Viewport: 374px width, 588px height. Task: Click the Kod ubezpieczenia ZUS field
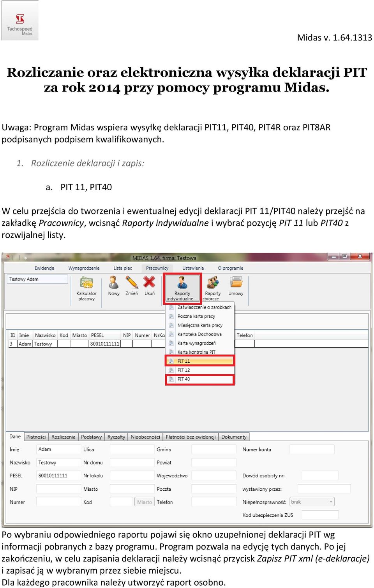click(320, 515)
